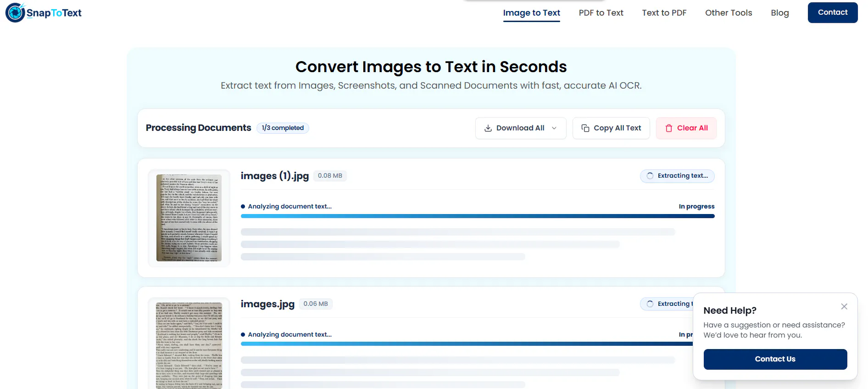Image resolution: width=868 pixels, height=389 pixels.
Task: Click Analyzing document text for images (1).jpg
Action: point(289,207)
